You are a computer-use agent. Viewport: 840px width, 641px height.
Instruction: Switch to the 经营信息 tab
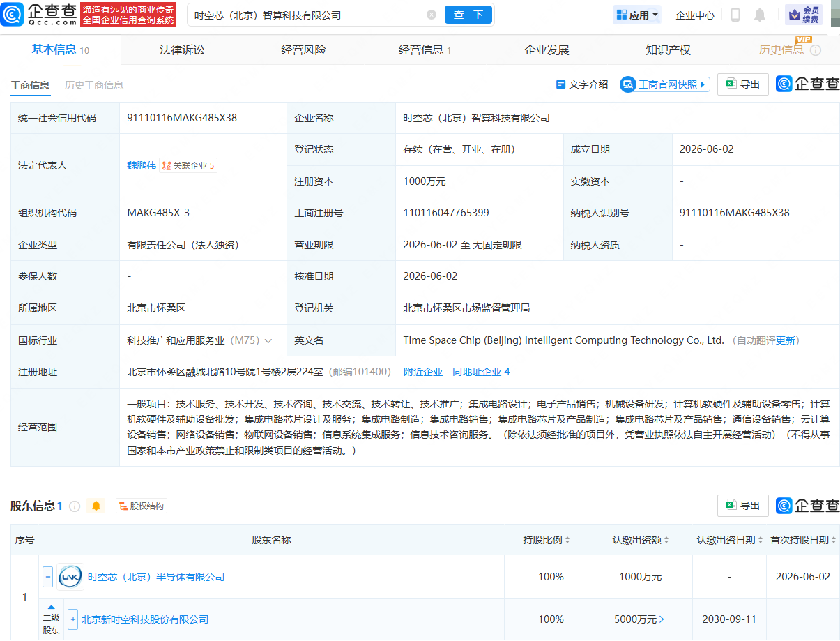tap(425, 50)
